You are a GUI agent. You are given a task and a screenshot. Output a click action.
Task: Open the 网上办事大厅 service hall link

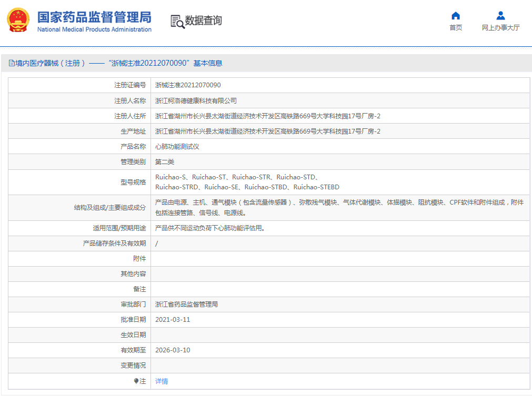[499, 27]
